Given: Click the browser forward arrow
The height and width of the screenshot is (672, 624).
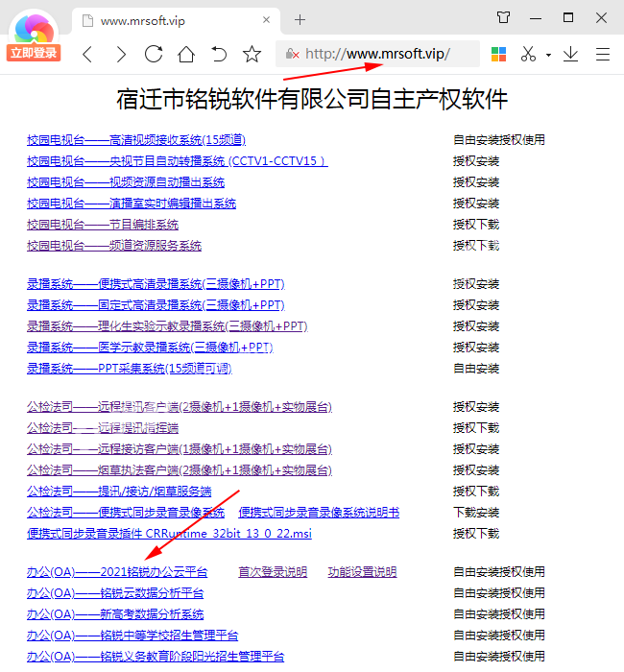Looking at the screenshot, I should [121, 55].
